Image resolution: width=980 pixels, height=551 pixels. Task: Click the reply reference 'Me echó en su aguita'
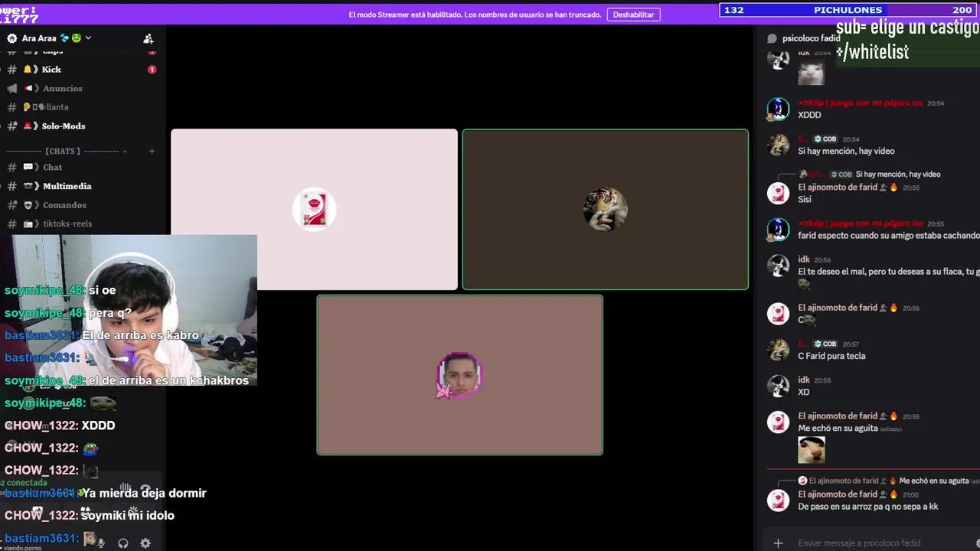tap(934, 481)
